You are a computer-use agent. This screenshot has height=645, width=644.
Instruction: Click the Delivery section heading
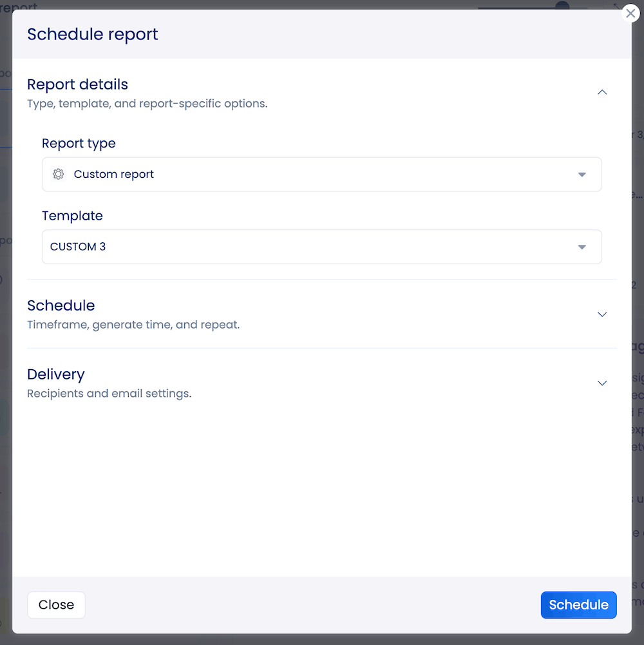(56, 374)
